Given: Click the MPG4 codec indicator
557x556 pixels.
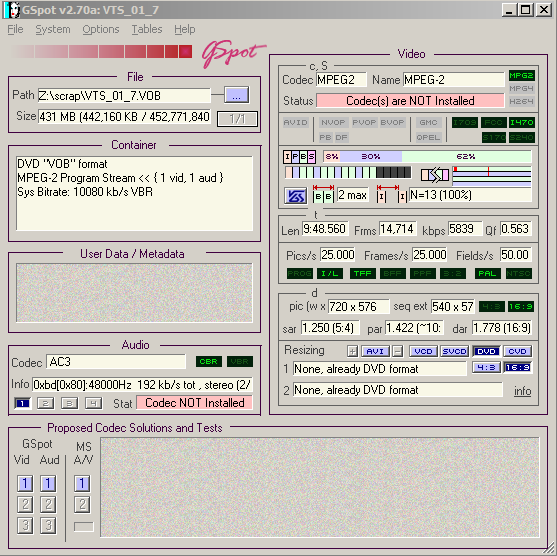Looking at the screenshot, I should (x=521, y=88).
